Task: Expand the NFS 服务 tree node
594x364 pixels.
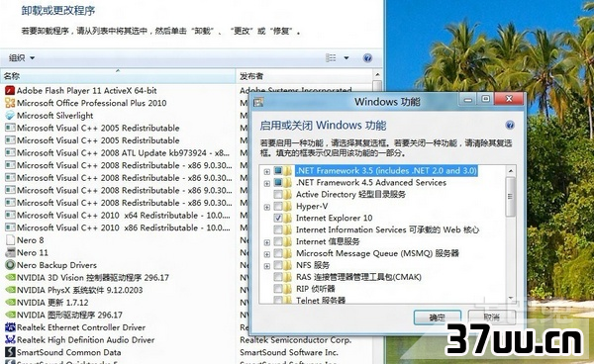Action: (x=267, y=266)
